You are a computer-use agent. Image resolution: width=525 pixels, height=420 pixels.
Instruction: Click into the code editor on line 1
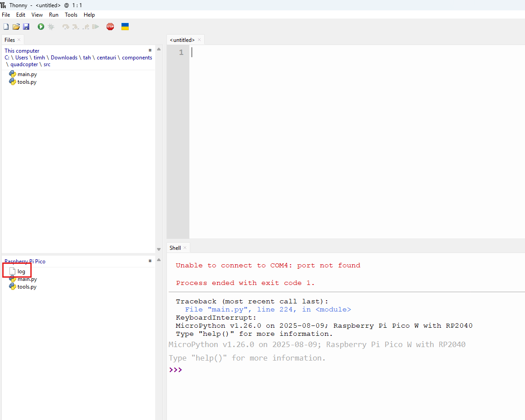coord(357,52)
